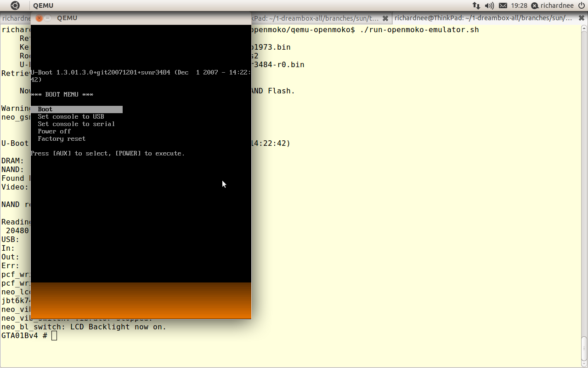Open the network connections indicator
588x368 pixels.
coord(475,6)
